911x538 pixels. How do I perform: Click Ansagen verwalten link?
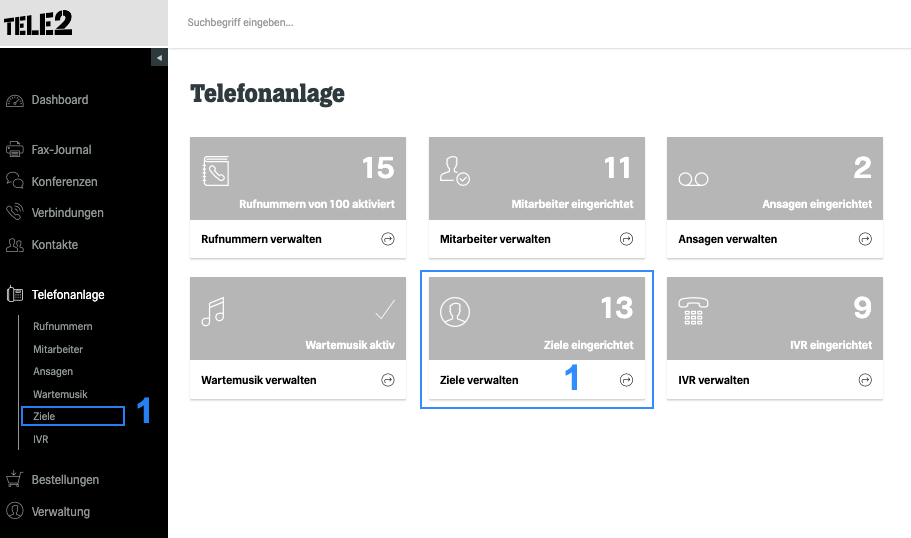tap(727, 239)
